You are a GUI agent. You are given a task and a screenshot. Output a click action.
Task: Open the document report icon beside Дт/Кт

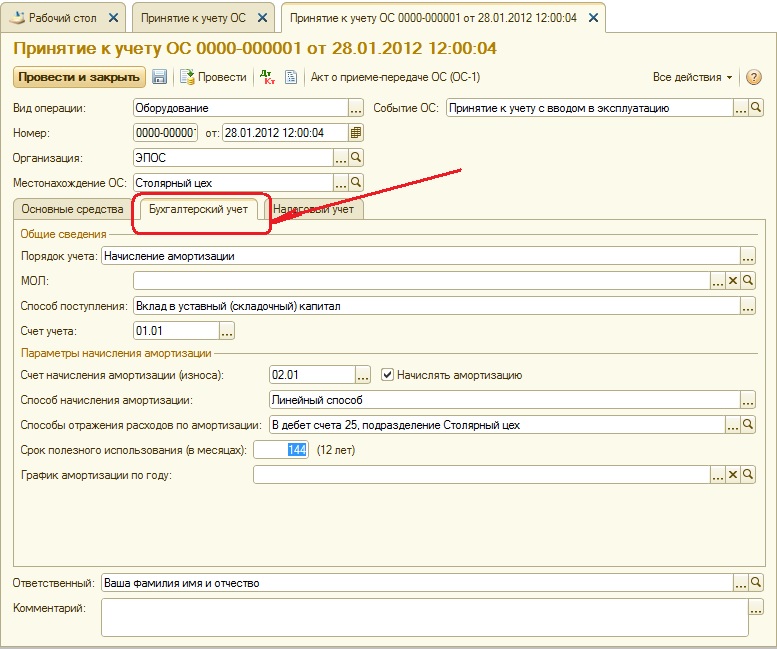291,77
